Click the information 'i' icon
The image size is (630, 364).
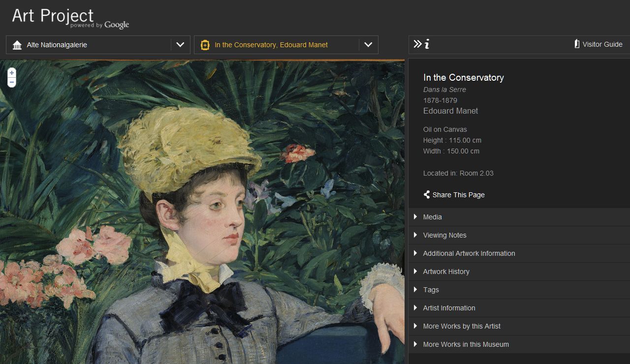427,44
